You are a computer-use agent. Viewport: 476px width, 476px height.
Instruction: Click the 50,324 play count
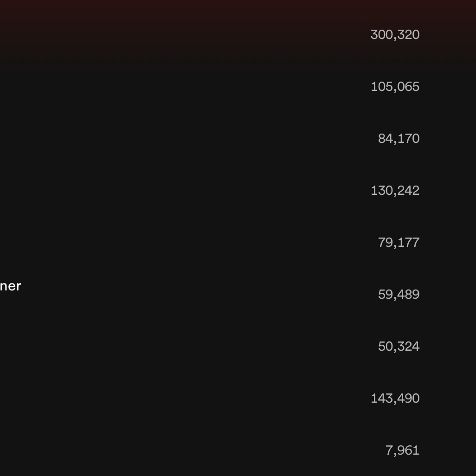[399, 347]
